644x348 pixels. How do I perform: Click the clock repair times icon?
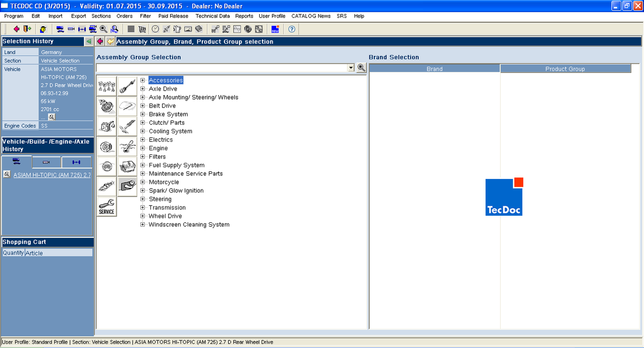pyautogui.click(x=155, y=29)
